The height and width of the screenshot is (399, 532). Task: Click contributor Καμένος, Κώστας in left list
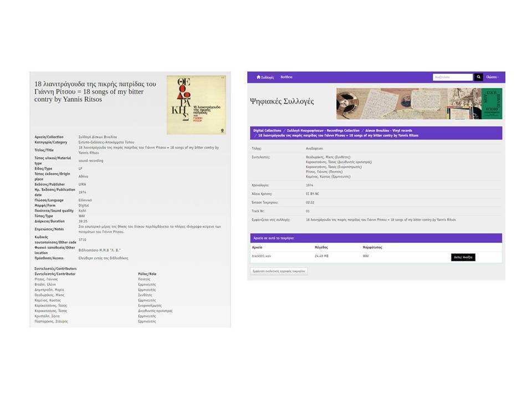(x=48, y=300)
